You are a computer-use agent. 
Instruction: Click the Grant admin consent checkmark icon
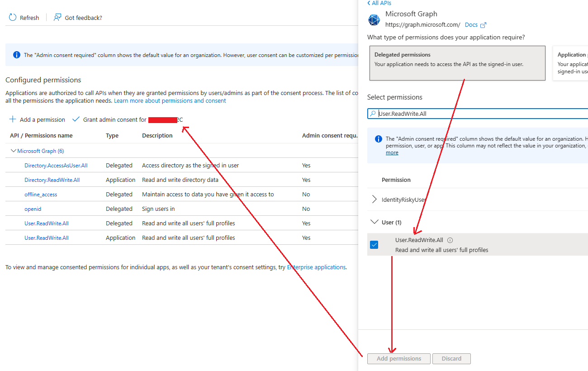(76, 119)
